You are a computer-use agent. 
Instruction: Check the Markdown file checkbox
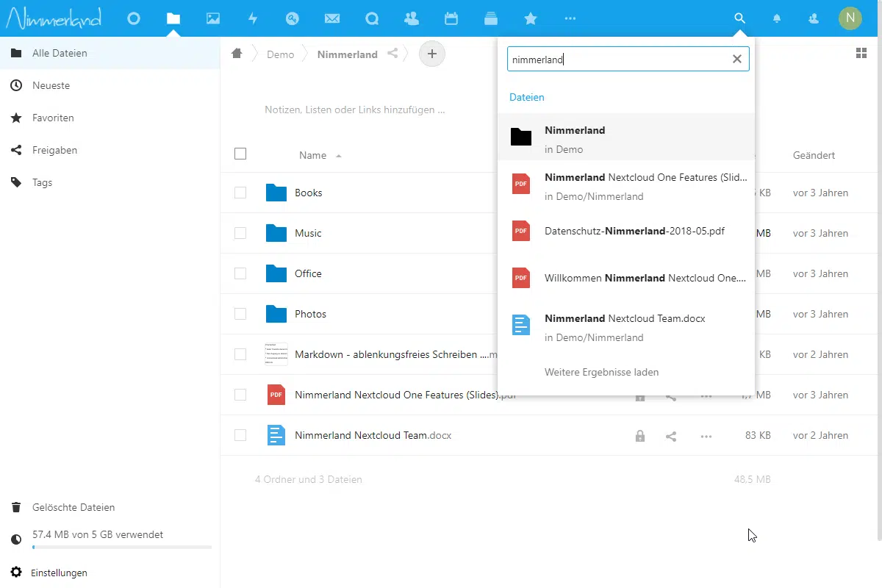(240, 354)
